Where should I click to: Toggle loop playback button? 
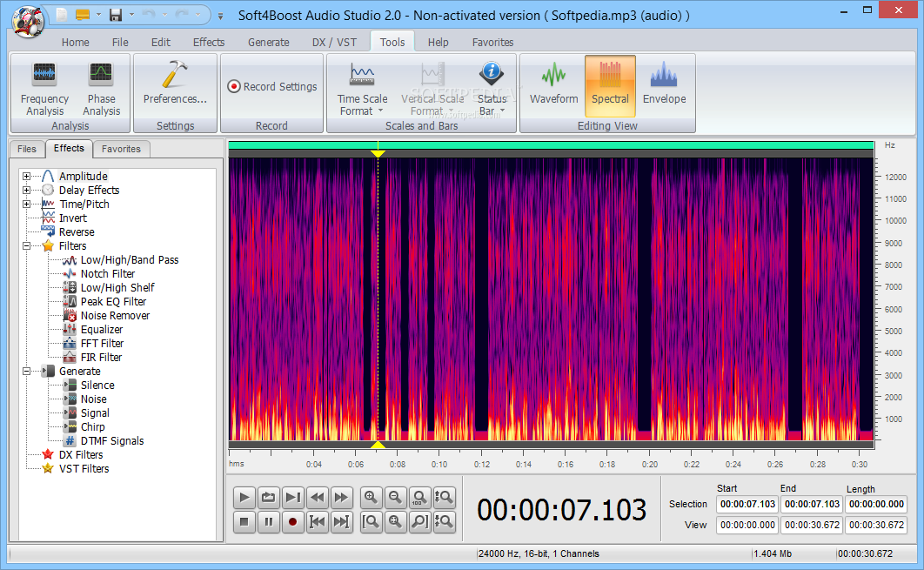click(268, 498)
